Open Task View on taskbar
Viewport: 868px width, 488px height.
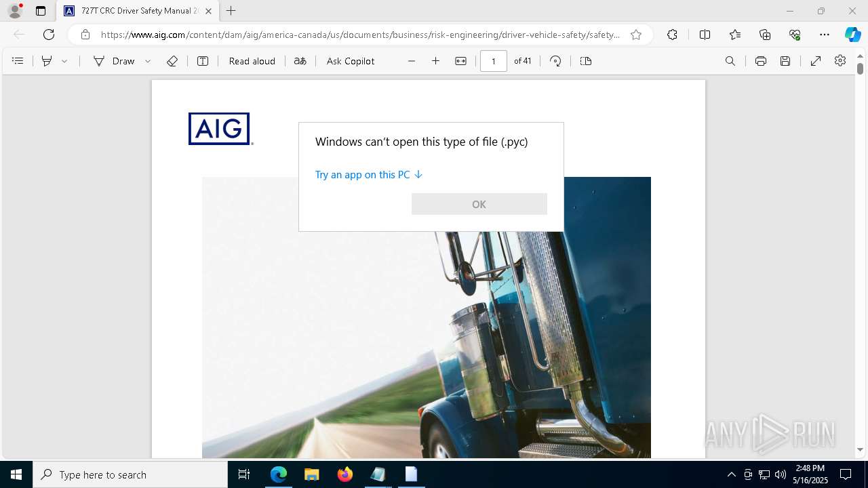[x=244, y=474]
